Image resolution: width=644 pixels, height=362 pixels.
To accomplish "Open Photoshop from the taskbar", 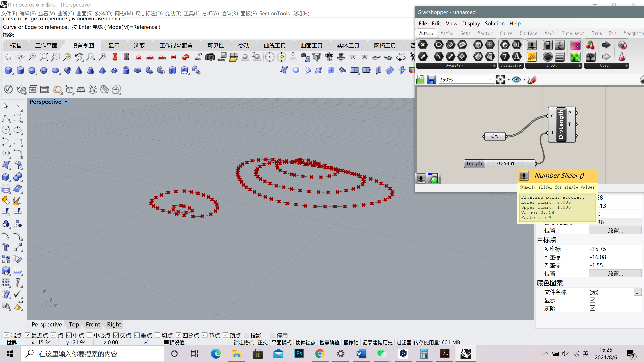I will (x=299, y=353).
